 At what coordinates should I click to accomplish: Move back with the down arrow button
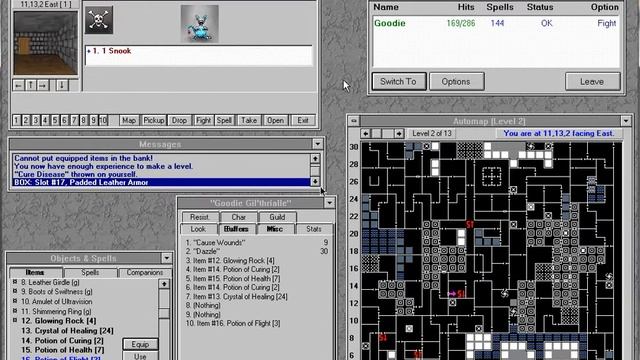pyautogui.click(x=62, y=85)
